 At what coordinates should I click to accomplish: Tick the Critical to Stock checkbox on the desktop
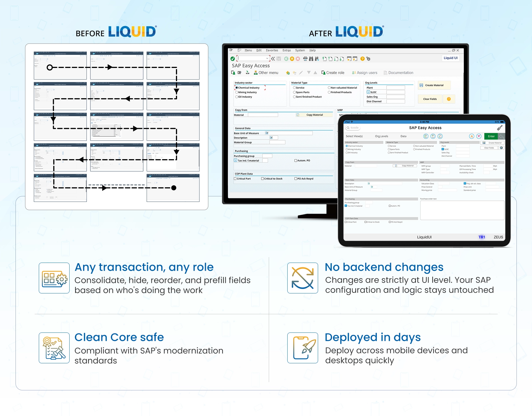click(262, 179)
